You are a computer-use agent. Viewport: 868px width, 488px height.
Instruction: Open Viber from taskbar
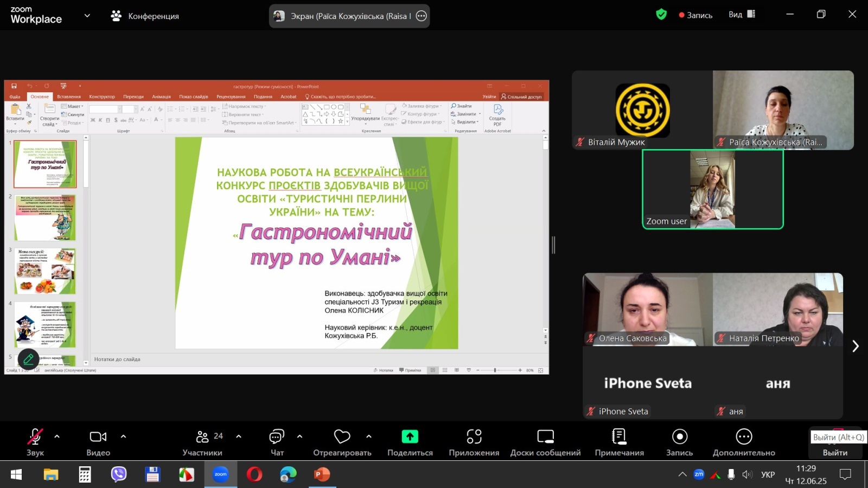coord(119,474)
